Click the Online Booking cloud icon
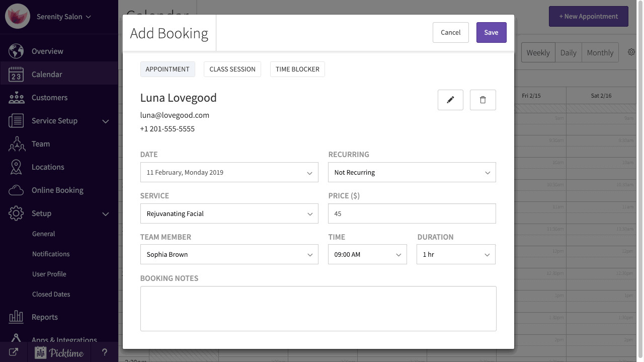The height and width of the screenshot is (362, 644). pos(16,190)
